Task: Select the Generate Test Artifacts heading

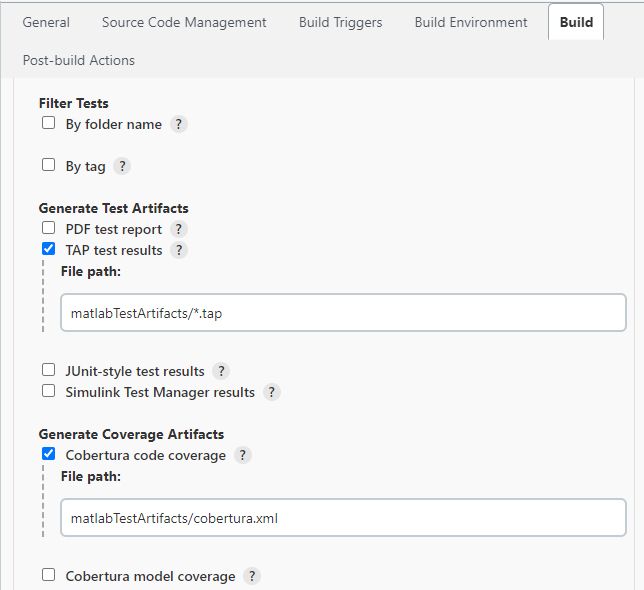Action: pyautogui.click(x=114, y=208)
